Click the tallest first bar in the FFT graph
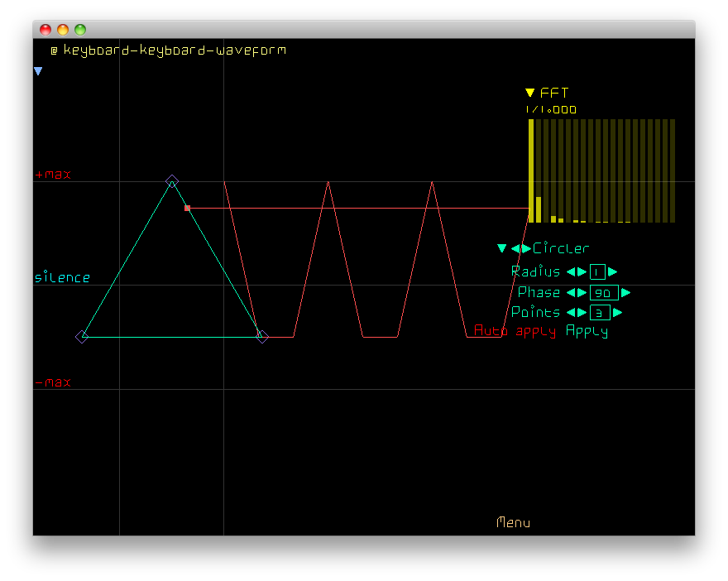This screenshot has height=581, width=728. coord(531,170)
